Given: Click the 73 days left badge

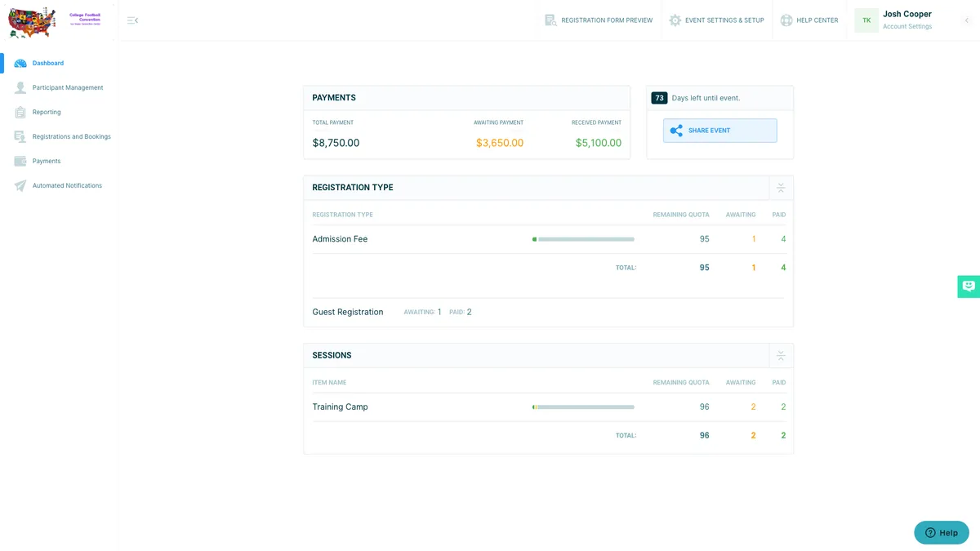Looking at the screenshot, I should [x=659, y=98].
